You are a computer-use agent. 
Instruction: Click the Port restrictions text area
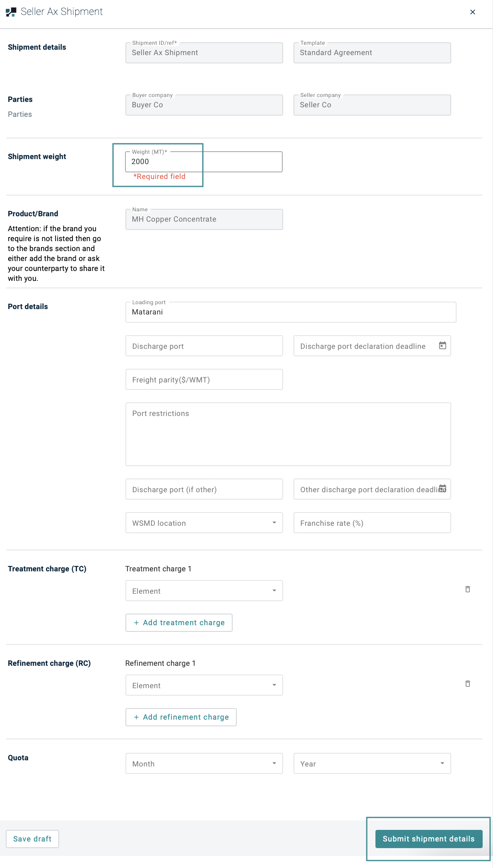[288, 434]
